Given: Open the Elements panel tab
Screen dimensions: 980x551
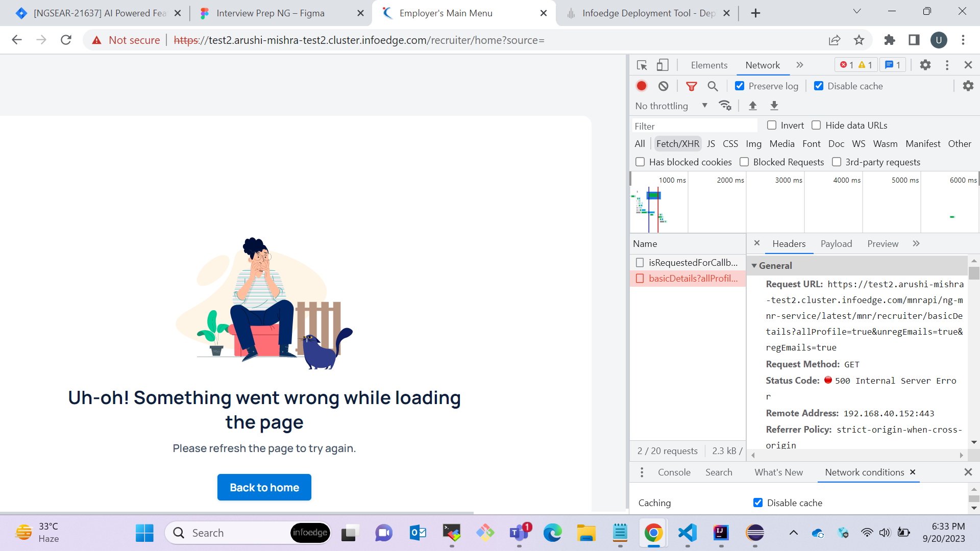Looking at the screenshot, I should [x=709, y=65].
